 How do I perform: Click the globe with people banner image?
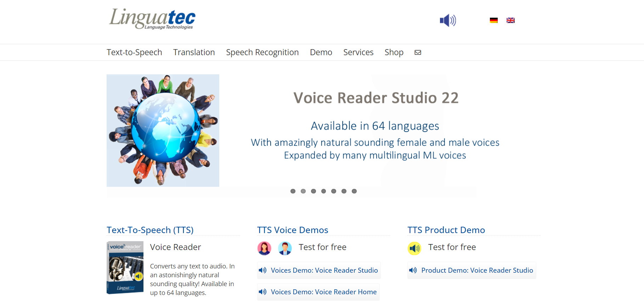163,131
